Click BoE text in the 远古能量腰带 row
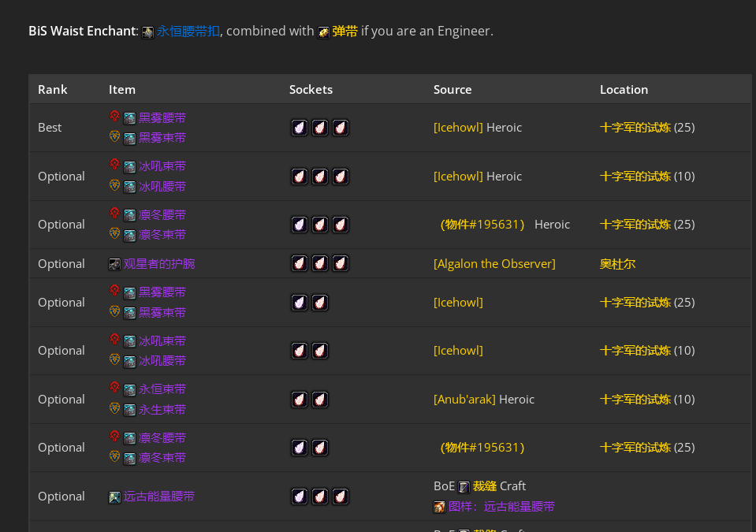Viewport: 756px width, 532px height. click(444, 486)
